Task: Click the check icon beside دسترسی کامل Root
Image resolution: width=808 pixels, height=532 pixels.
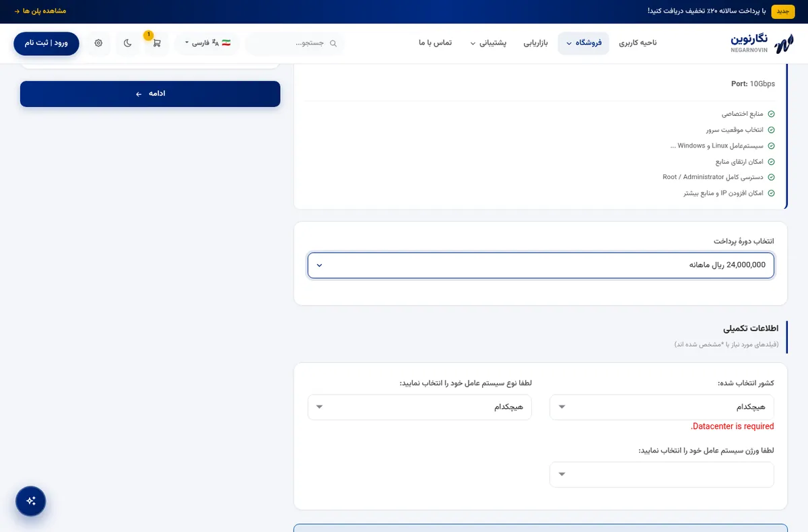Action: tap(771, 177)
